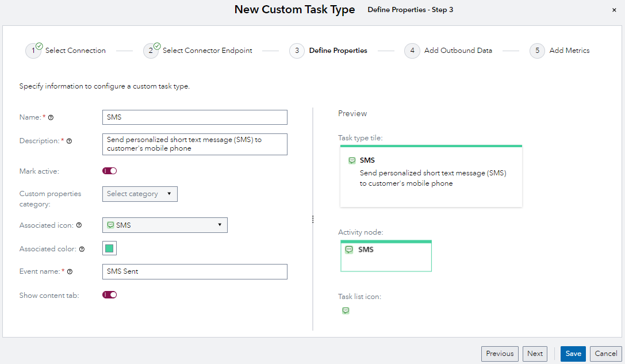Click the SMS icon inside Activity node preview
The height and width of the screenshot is (364, 625).
pos(350,250)
